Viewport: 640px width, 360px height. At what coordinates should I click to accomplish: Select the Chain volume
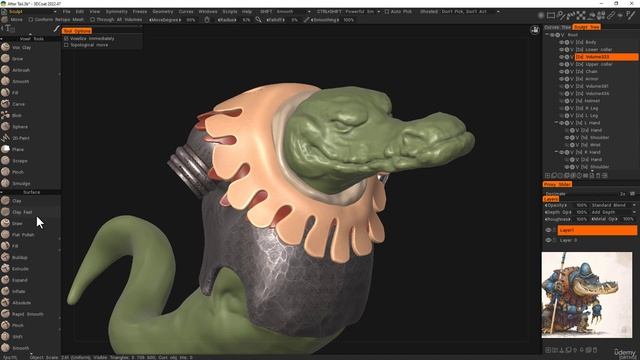tap(591, 71)
